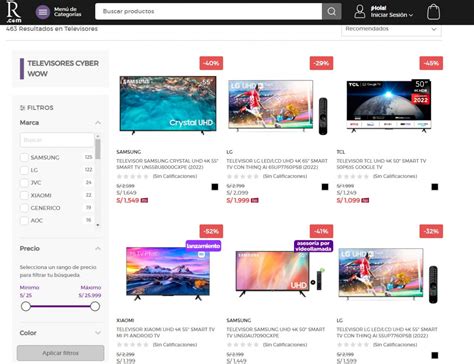Click the star rating of TCL 50" TV

click(x=353, y=176)
